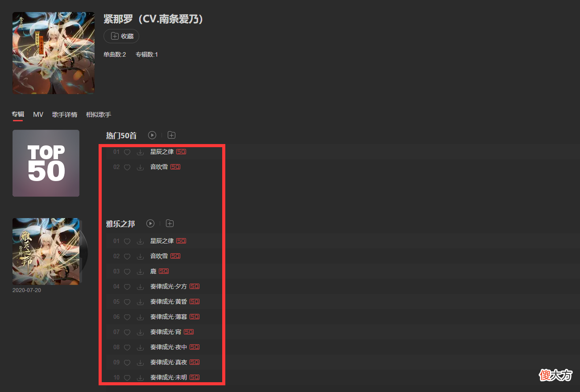Click the SQ badge beside 音吹雪
This screenshot has width=580, height=392.
point(175,167)
